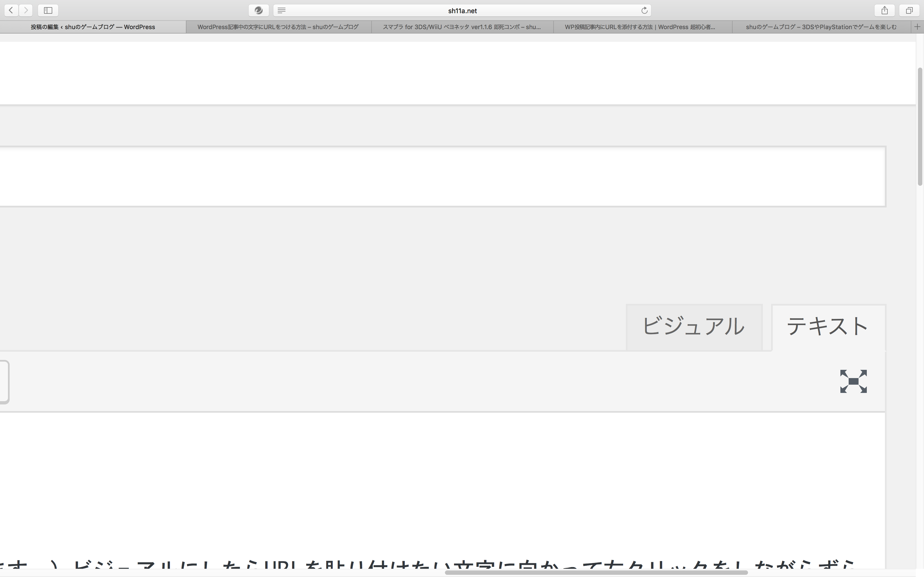Go forward with Safari's forward arrow
Screen dimensions: 924x577
26,10
